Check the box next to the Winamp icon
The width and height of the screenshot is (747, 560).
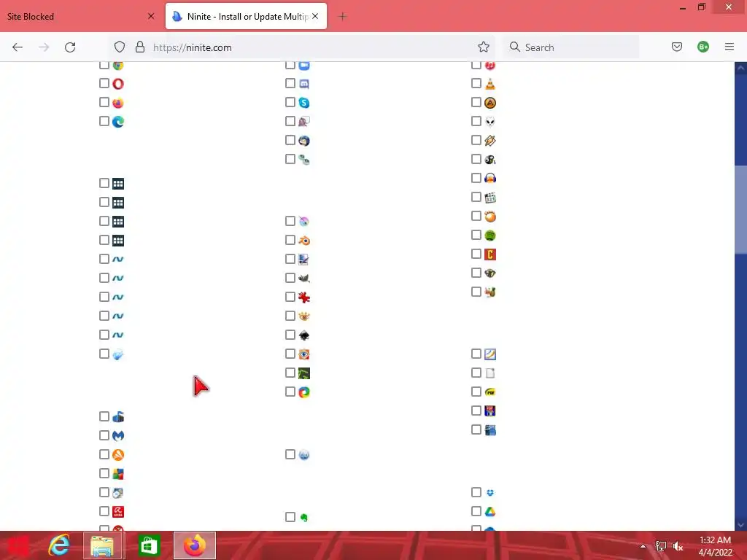[x=476, y=140]
